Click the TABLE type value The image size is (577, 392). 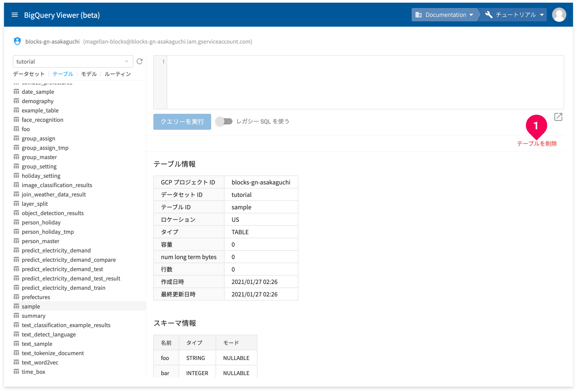coord(240,232)
